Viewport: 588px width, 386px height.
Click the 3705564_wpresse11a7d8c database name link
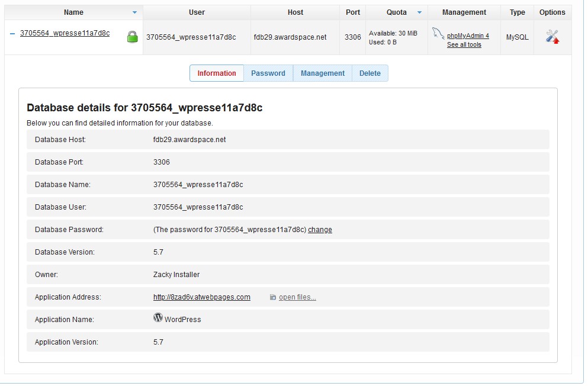coord(65,33)
